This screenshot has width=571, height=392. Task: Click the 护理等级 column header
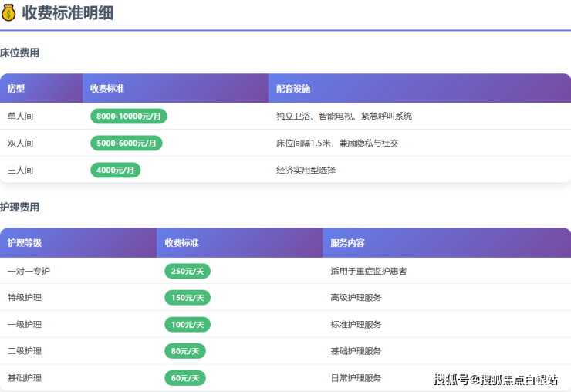[25, 243]
